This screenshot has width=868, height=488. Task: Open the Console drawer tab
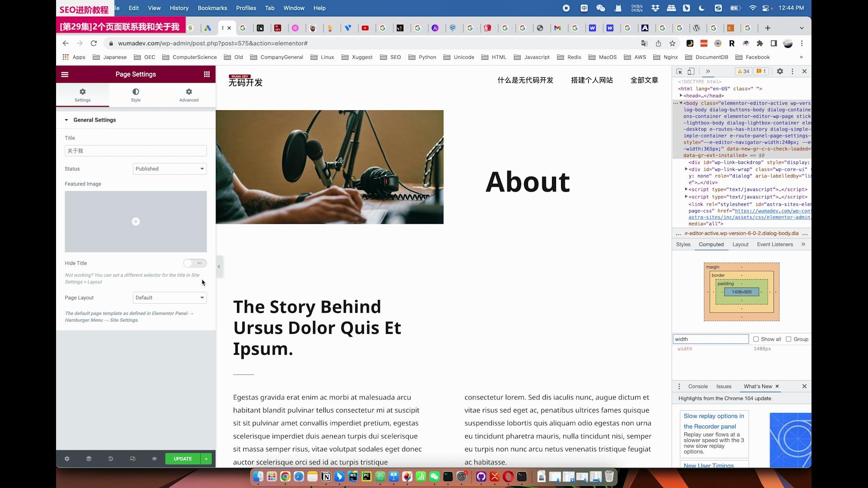point(698,386)
